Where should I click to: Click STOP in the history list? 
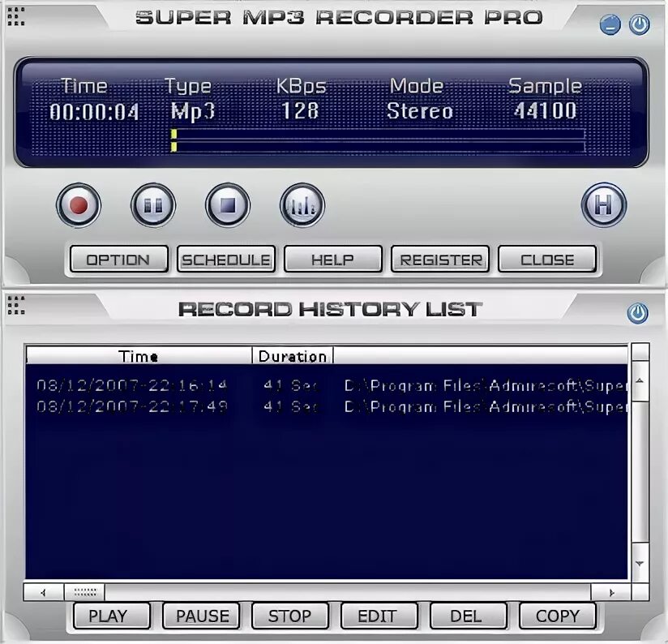290,616
